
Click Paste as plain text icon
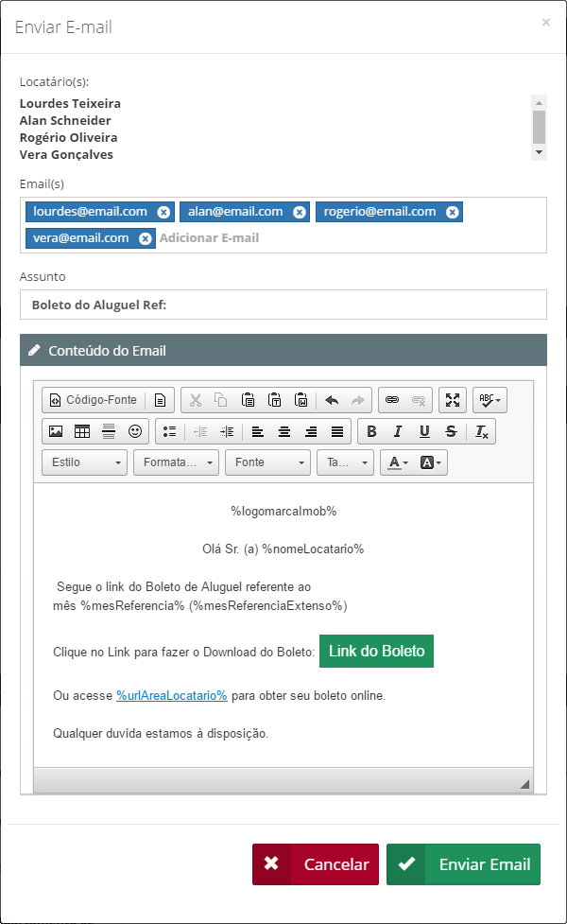coord(274,400)
